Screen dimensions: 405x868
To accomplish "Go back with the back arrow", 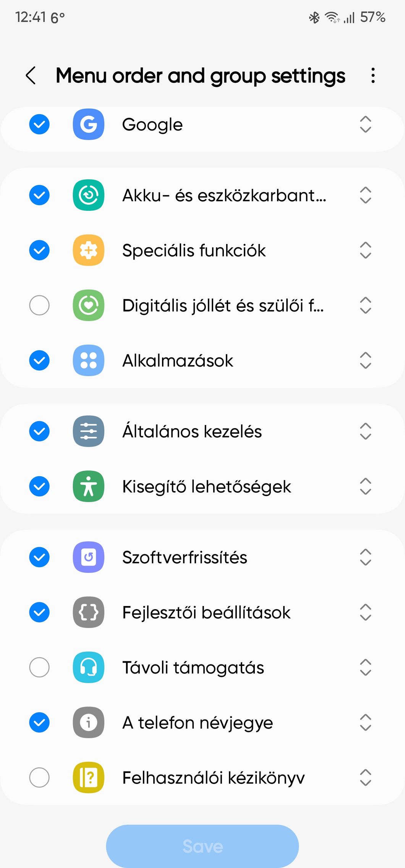I will click(31, 75).
